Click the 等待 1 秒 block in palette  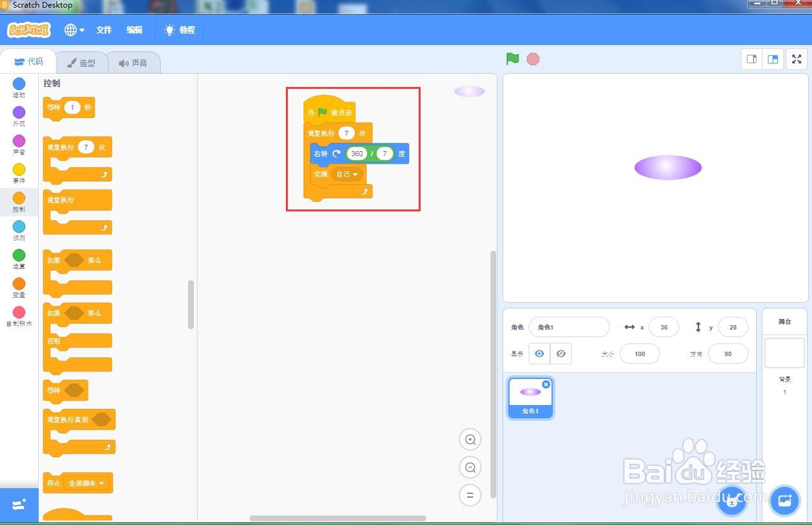69,108
